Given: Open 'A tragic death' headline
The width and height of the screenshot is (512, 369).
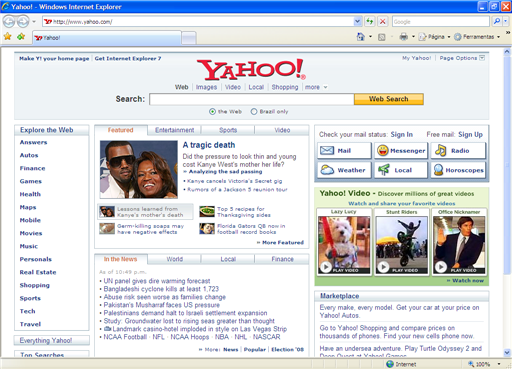Looking at the screenshot, I should (209, 145).
